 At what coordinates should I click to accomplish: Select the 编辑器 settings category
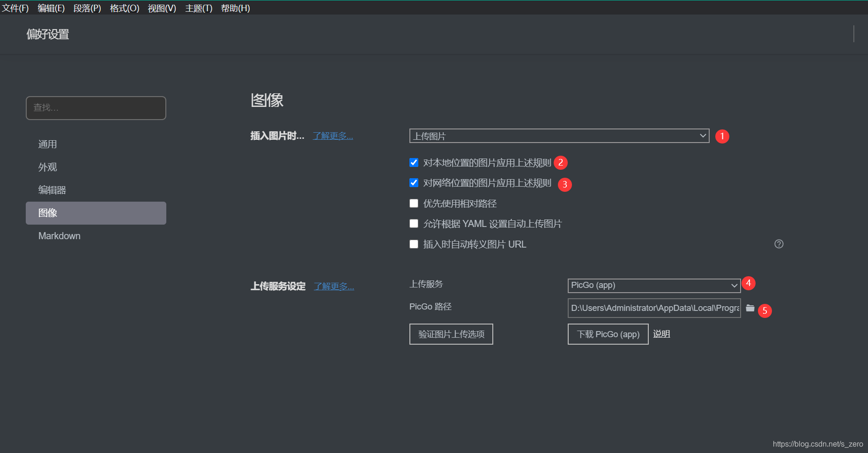pyautogui.click(x=96, y=190)
